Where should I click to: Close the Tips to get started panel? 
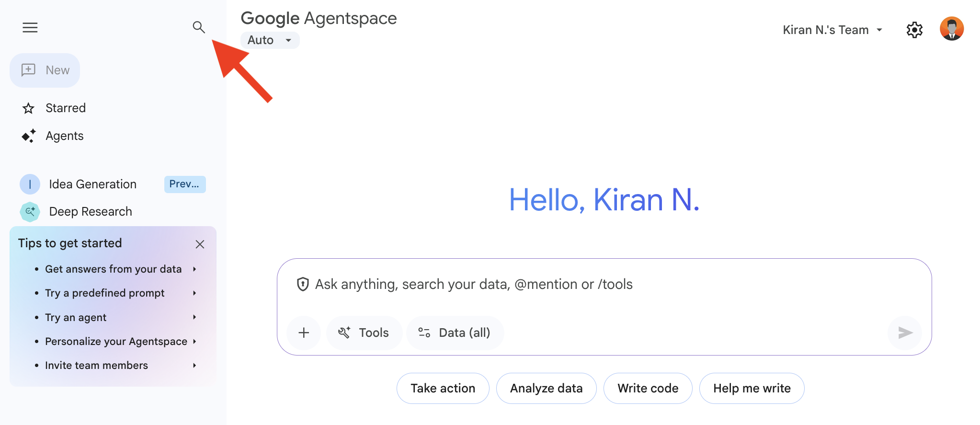point(200,244)
